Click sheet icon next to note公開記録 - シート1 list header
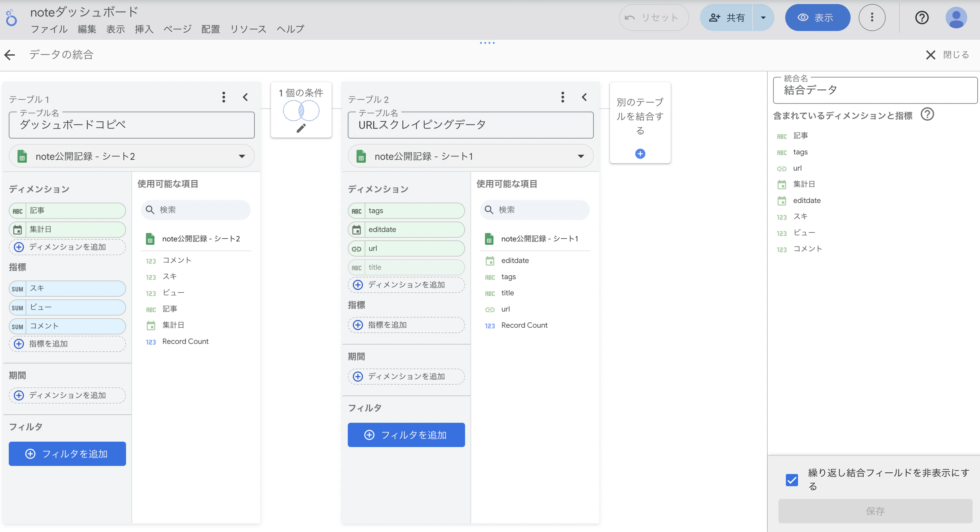 click(489, 239)
